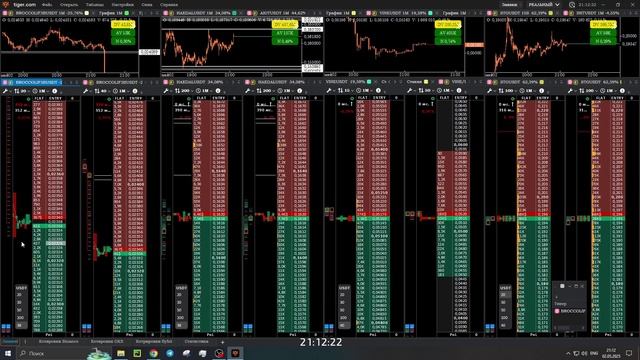
Task: Click blue cluster squares icon in VINE/U panel
Action: pos(409,327)
